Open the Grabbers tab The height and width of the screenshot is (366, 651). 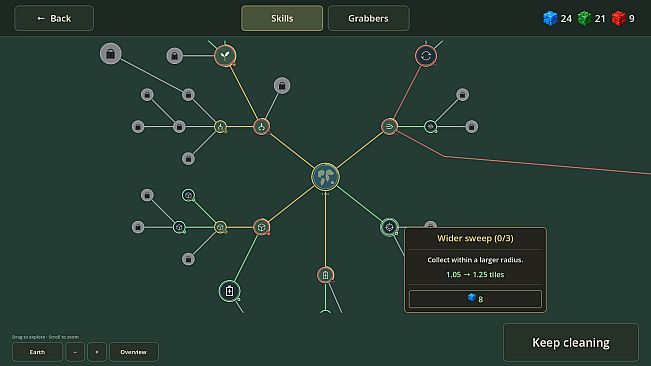(x=368, y=18)
